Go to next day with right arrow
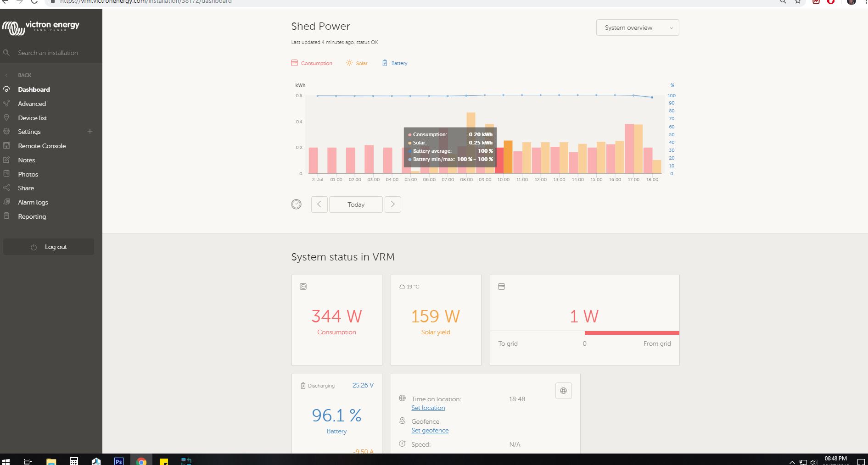This screenshot has width=868, height=465. [393, 205]
